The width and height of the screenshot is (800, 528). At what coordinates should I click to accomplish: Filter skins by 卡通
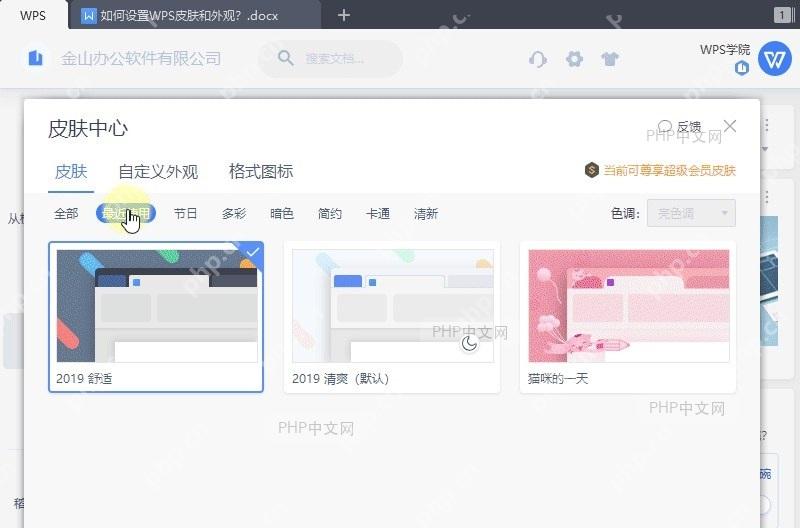click(x=378, y=213)
